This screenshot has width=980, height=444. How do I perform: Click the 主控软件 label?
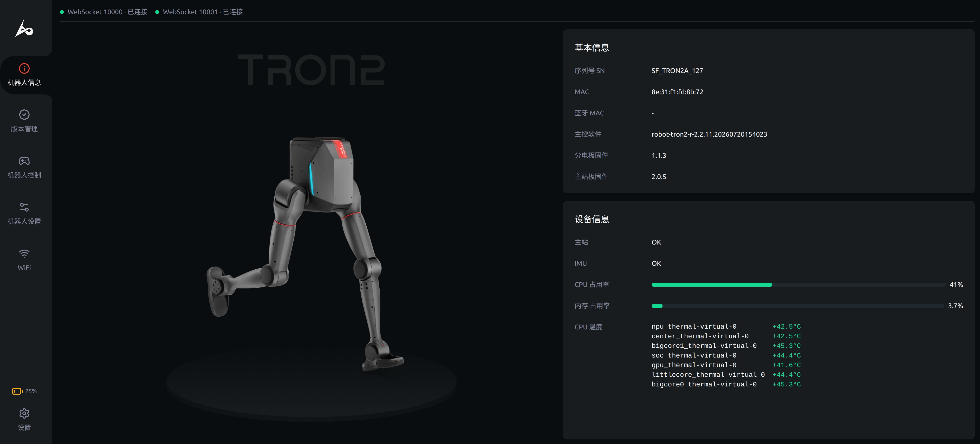pos(588,134)
